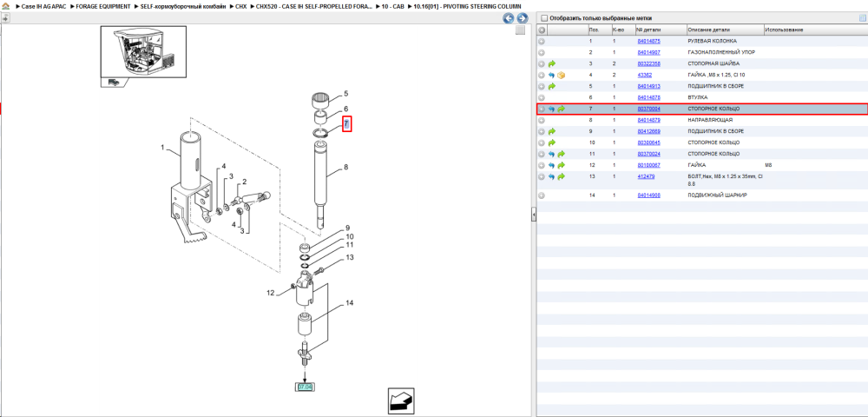Click callout number 14 in the diagram
This screenshot has width=868, height=417.
(x=349, y=303)
